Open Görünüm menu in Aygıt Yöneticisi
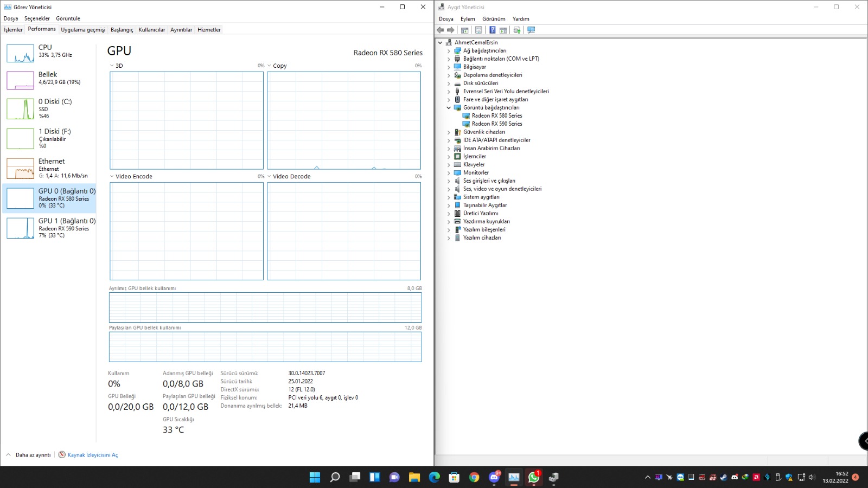This screenshot has height=488, width=868. click(x=494, y=19)
